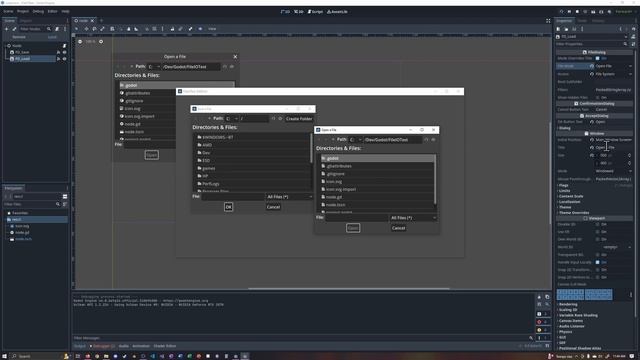
Task: Click the Open button in viewport dialog preview
Action: pyautogui.click(x=151, y=155)
